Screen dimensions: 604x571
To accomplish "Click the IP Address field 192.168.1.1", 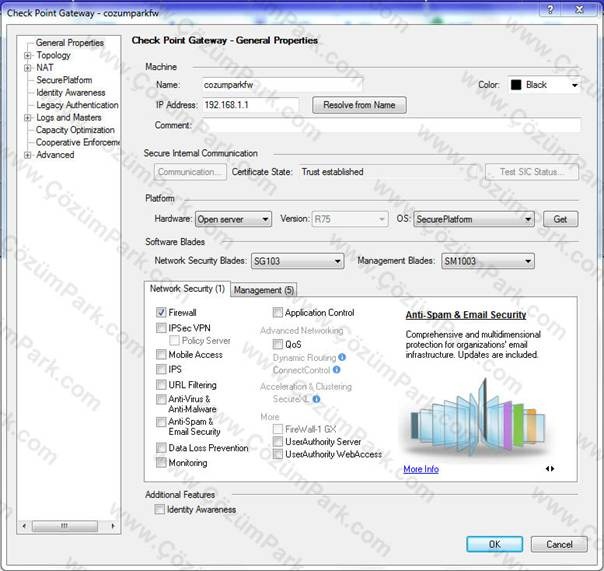I will coord(250,105).
